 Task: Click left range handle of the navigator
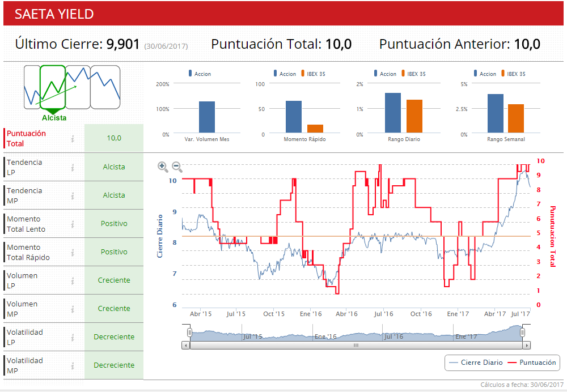coord(190,333)
